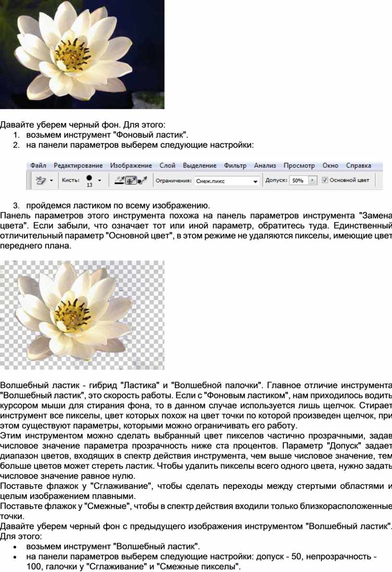Screen dimensions: 392x572
Task: Open the Слой menu
Action: point(167,166)
